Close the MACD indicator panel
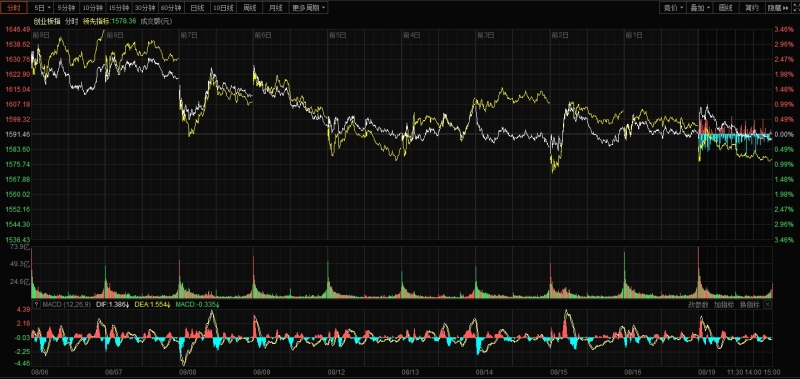Screen dimensions: 800x379 767,305
